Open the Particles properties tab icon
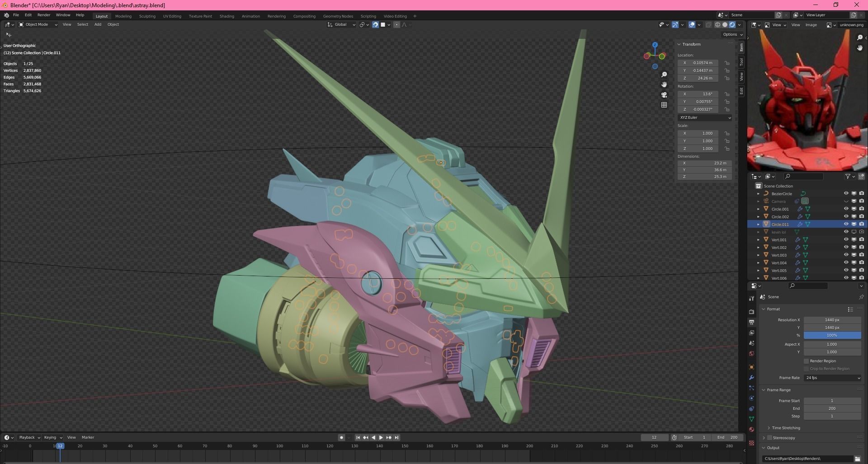This screenshot has height=464, width=868. pos(751,388)
